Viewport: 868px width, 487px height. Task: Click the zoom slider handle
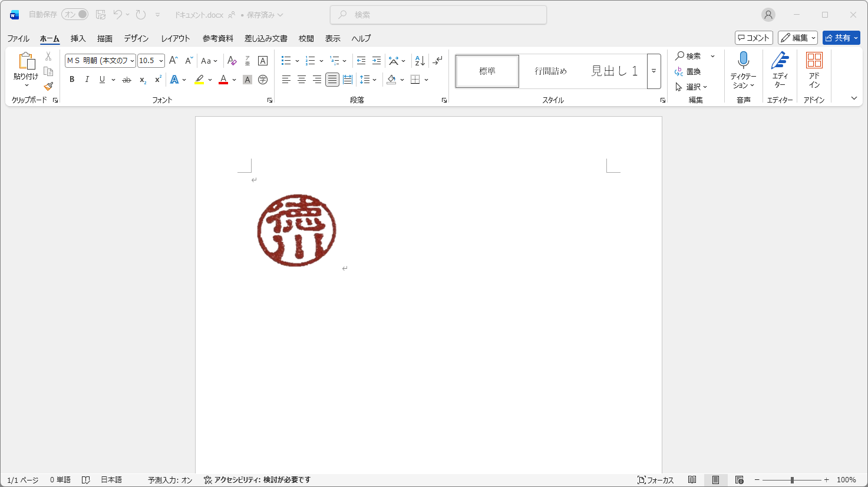coord(792,480)
